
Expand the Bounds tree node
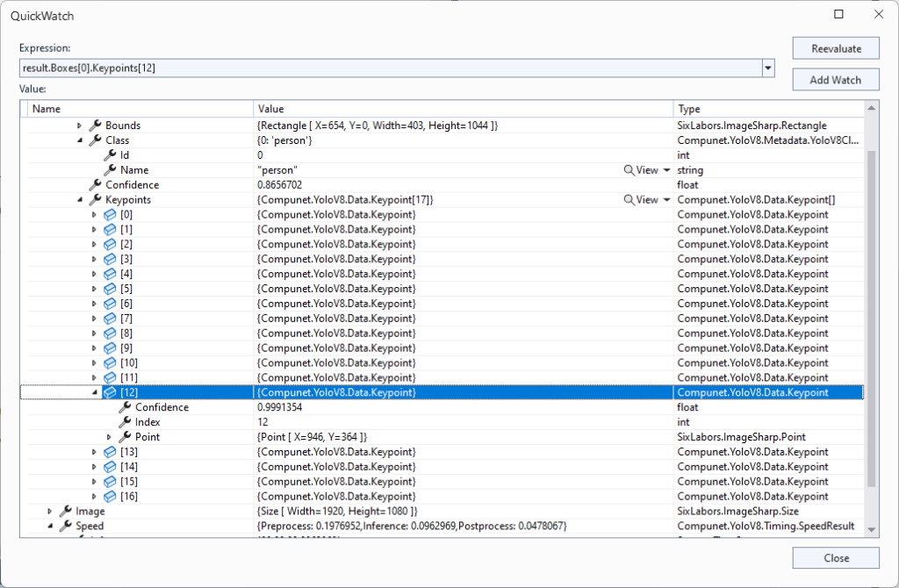81,125
